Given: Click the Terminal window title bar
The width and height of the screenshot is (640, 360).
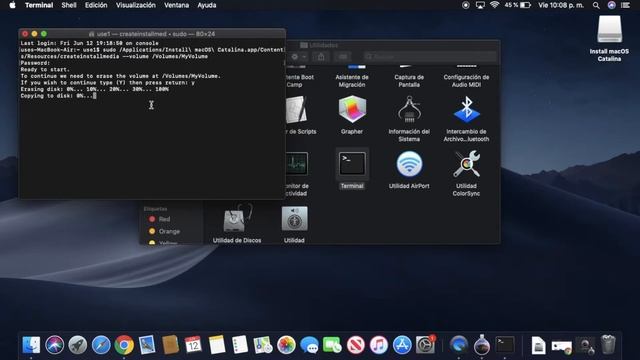Looking at the screenshot, I should click(152, 34).
